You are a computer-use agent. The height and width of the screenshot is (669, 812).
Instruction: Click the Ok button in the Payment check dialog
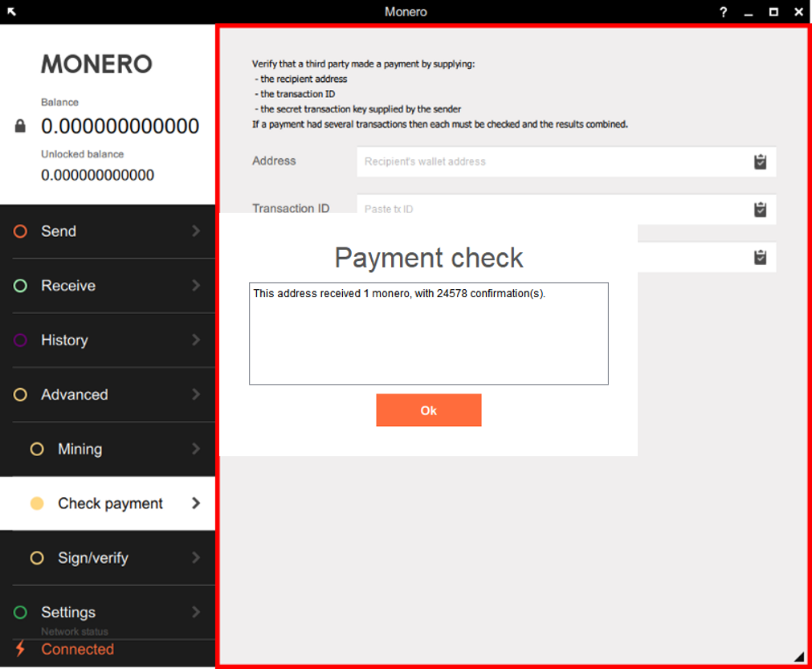click(x=428, y=410)
